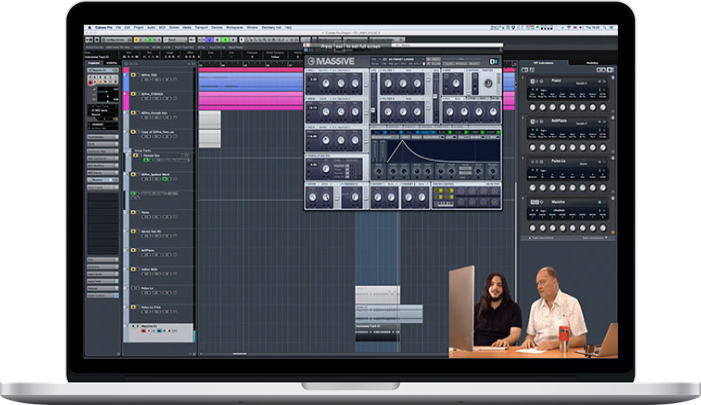Unmute the BellPiano track
Image resolution: width=701 pixels, height=405 pixels.
(x=133, y=250)
